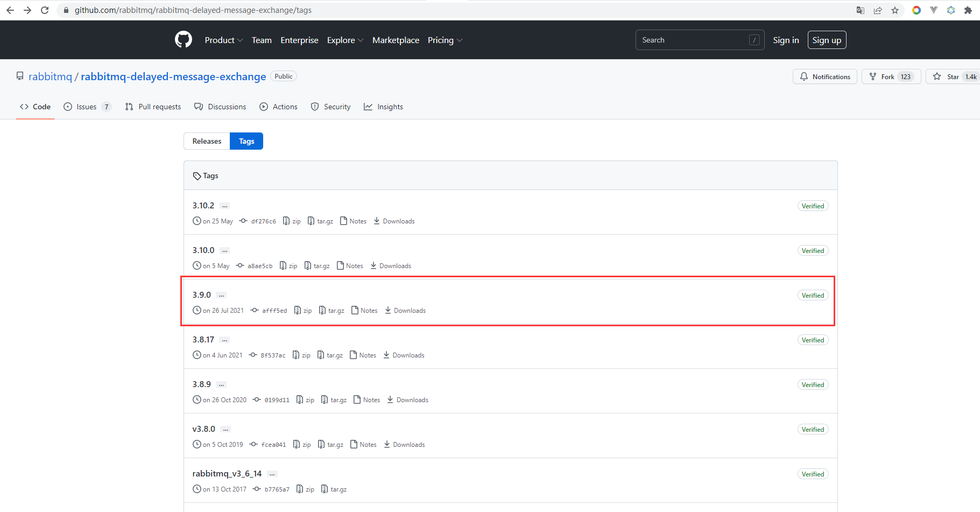Open the rabbitmq organization link
The width and height of the screenshot is (980, 512).
pos(50,76)
